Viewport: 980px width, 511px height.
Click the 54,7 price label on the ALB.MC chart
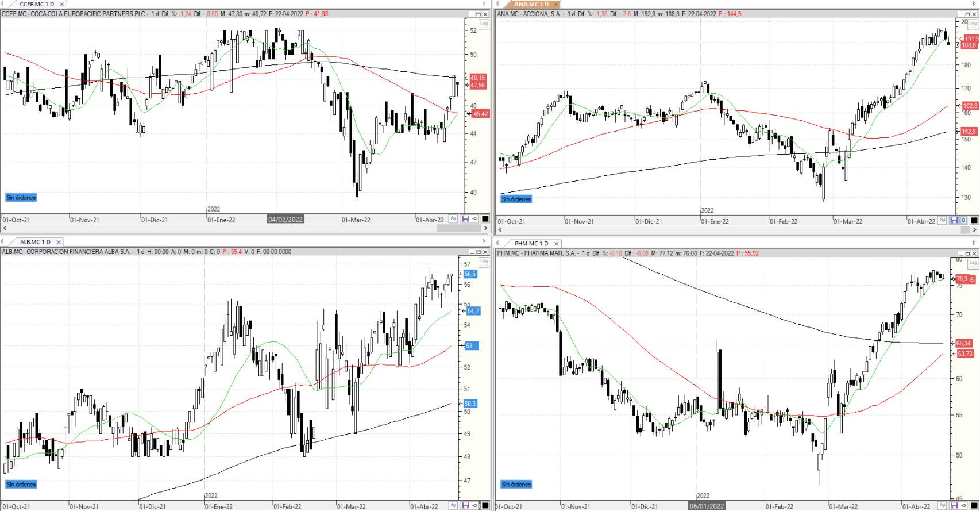[473, 311]
